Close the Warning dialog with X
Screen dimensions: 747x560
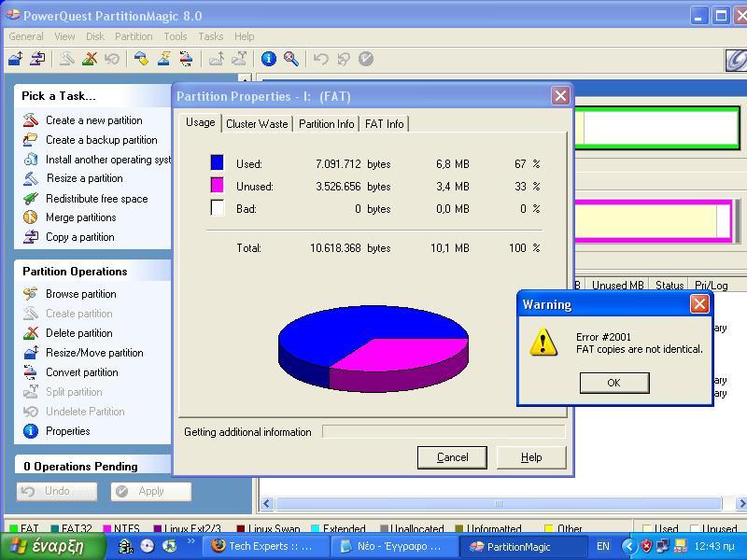[x=699, y=304]
